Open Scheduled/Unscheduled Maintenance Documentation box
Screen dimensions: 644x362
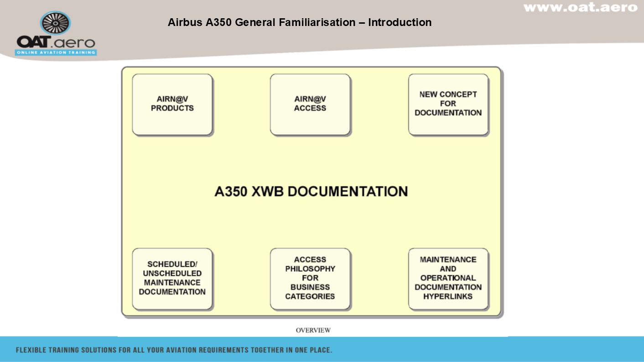[x=172, y=278]
